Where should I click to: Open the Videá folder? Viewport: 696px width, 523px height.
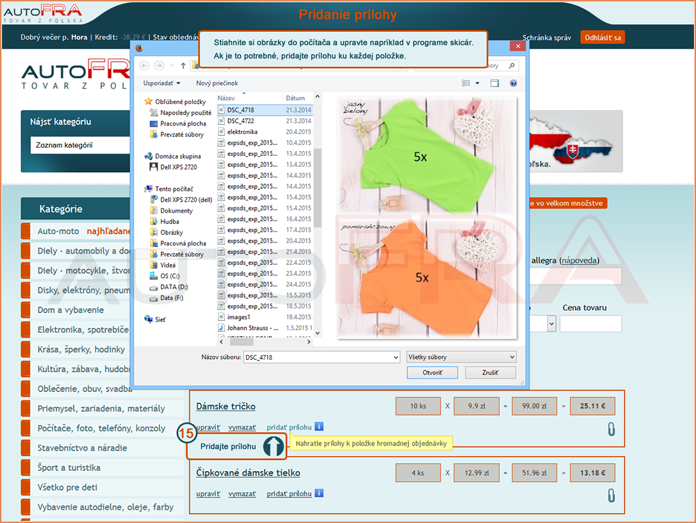tap(168, 265)
